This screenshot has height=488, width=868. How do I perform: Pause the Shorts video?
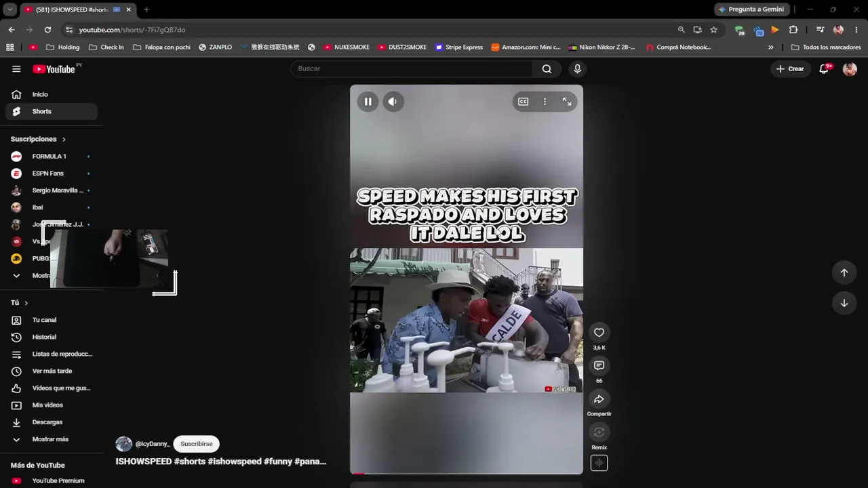pyautogui.click(x=368, y=102)
